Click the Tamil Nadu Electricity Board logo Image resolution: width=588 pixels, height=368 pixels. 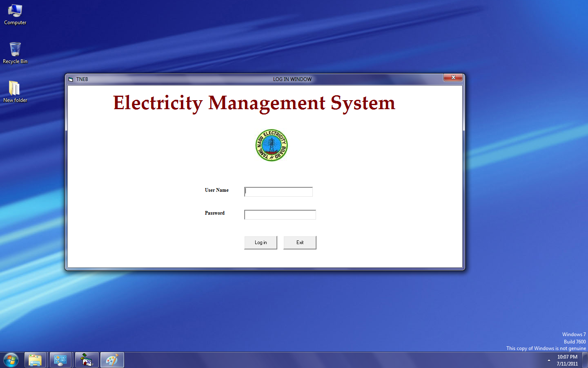click(x=272, y=145)
